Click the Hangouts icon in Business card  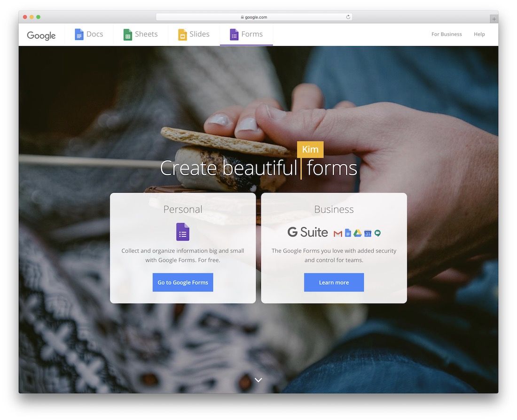coord(377,233)
